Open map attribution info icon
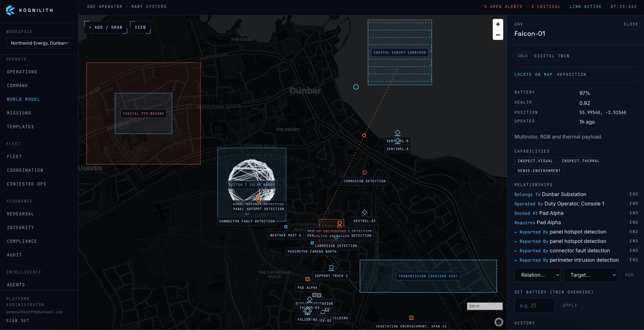Image resolution: width=644 pixels, height=330 pixels. point(499,322)
